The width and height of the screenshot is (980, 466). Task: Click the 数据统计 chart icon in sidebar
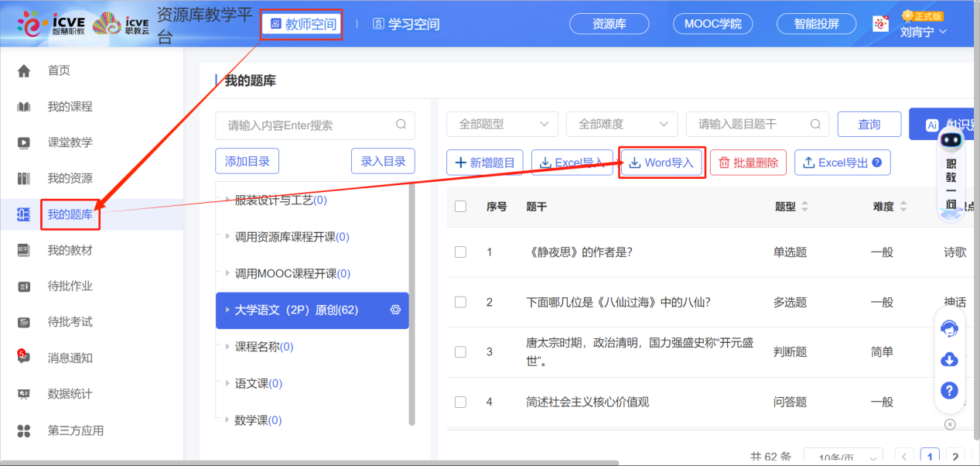point(24,394)
